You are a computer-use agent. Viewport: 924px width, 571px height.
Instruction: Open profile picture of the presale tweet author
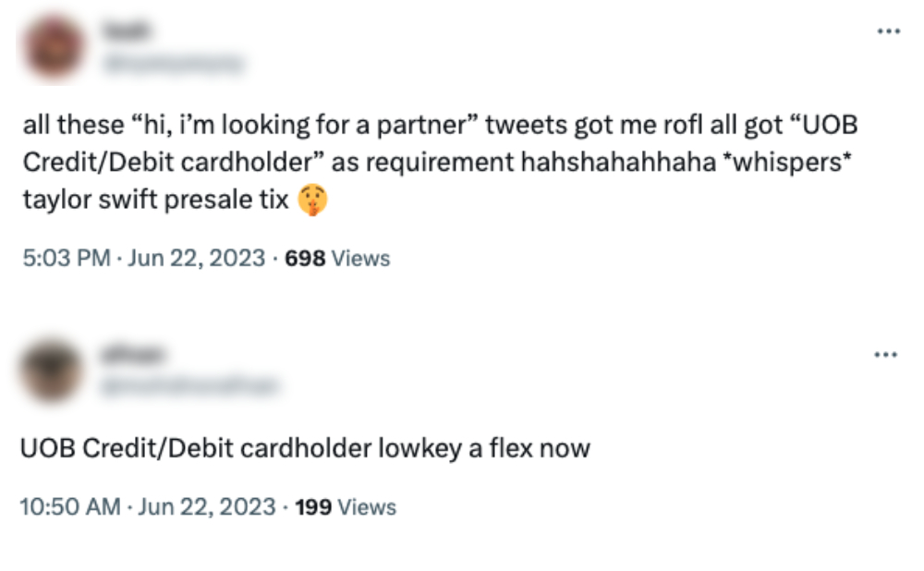55,45
